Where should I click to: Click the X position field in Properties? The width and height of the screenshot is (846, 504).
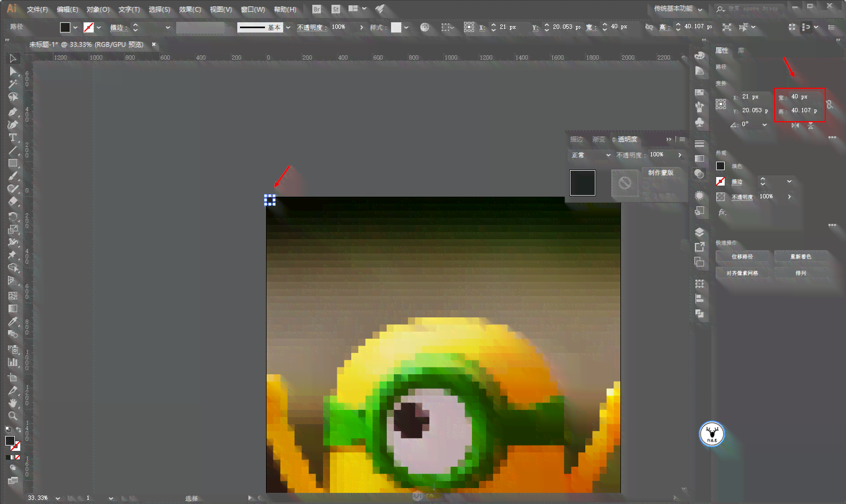pos(756,97)
